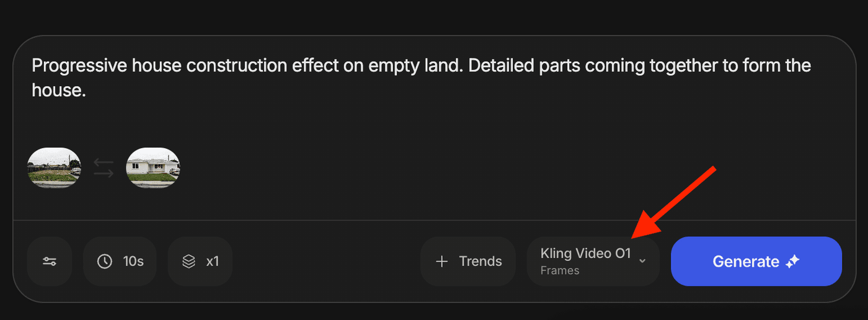Swap the start and end frames
This screenshot has height=320, width=868.
click(104, 168)
